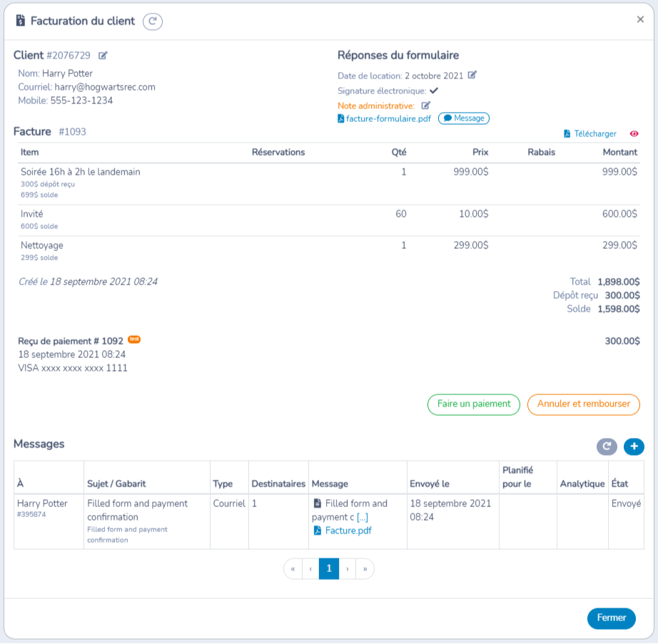Click the 'Sujet / Gabarit' column header

116,484
